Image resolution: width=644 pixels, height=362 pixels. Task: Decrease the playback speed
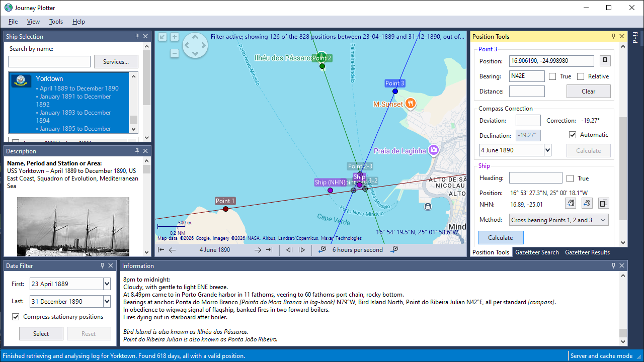point(322,249)
